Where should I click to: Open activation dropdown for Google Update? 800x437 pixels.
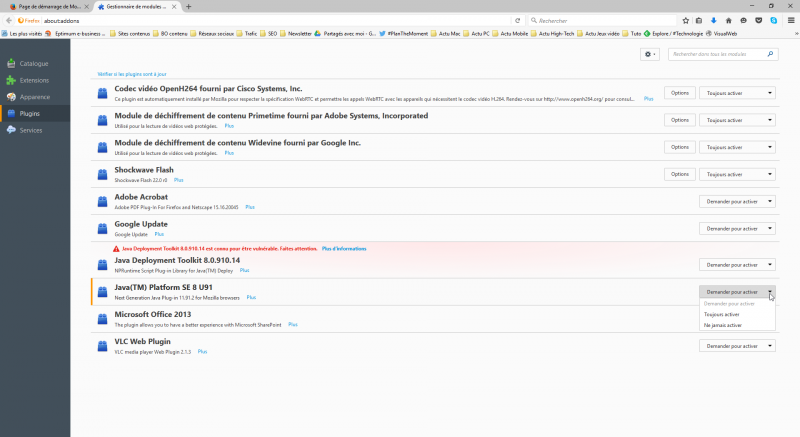(737, 228)
